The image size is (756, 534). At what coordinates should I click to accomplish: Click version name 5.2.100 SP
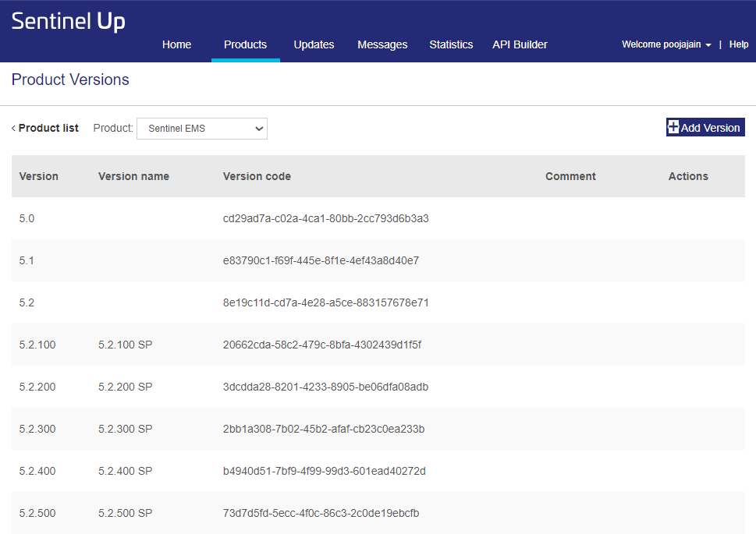[x=126, y=345]
